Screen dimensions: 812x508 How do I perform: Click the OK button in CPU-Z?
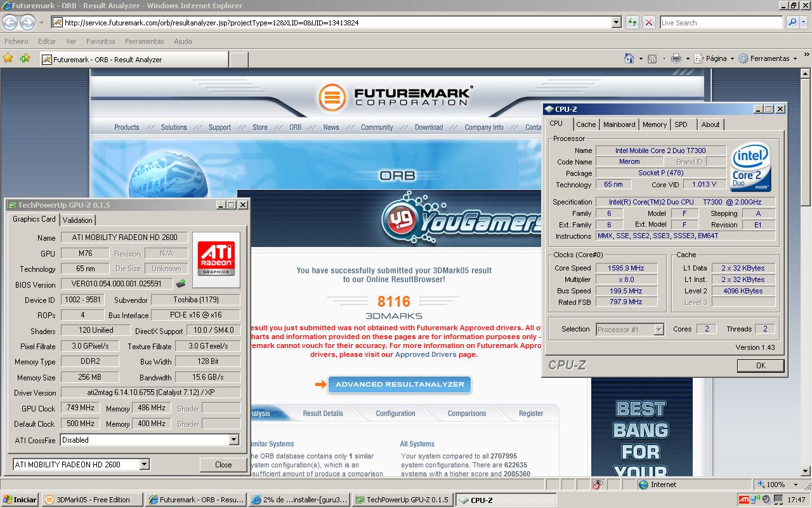click(761, 365)
